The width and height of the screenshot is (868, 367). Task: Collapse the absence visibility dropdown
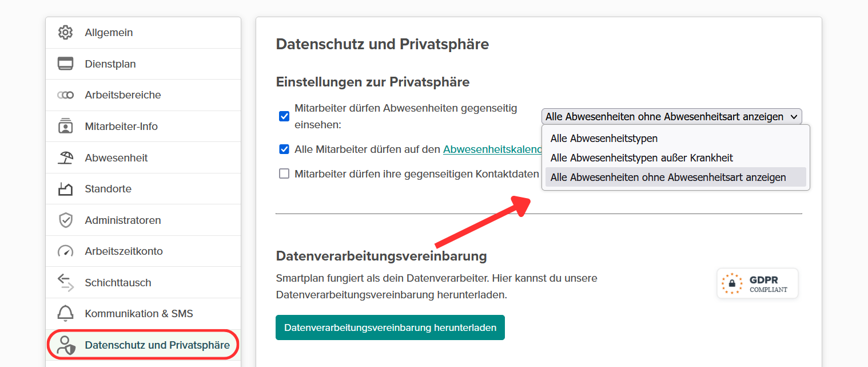tap(671, 117)
